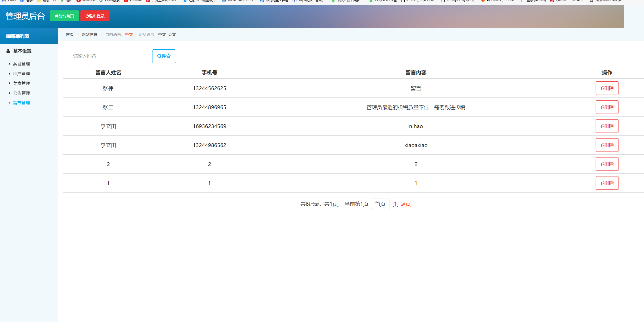Click arrow caret beside 公告管理
This screenshot has height=322, width=644.
[x=10, y=93]
